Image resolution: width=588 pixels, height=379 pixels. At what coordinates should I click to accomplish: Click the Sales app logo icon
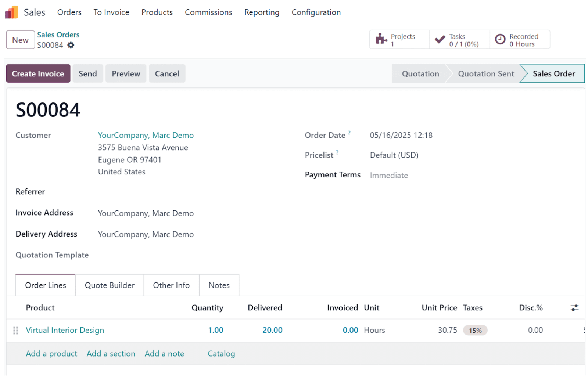(11, 12)
